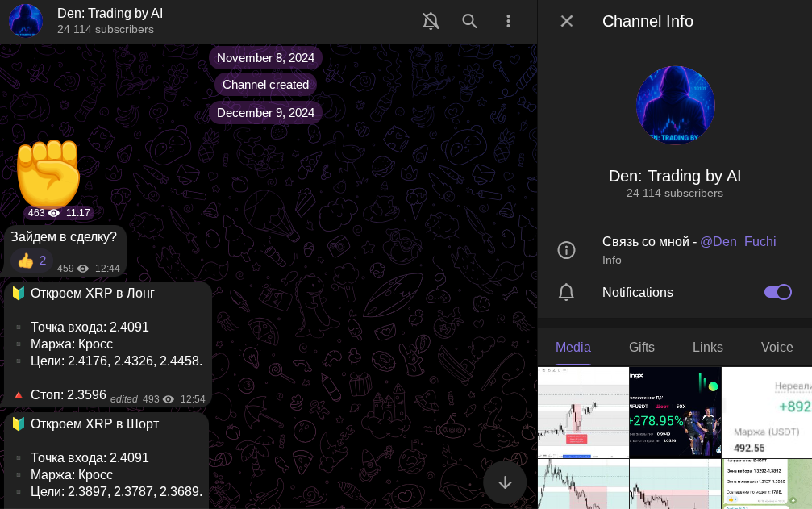This screenshot has width=812, height=509.
Task: Mute notifications via the crossed bell icon
Action: tap(431, 21)
